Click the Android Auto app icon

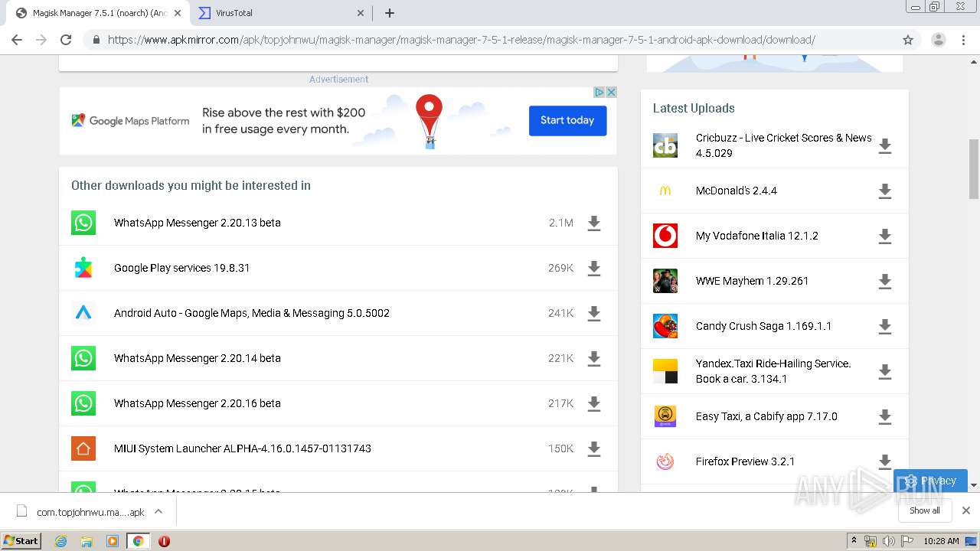(x=83, y=313)
